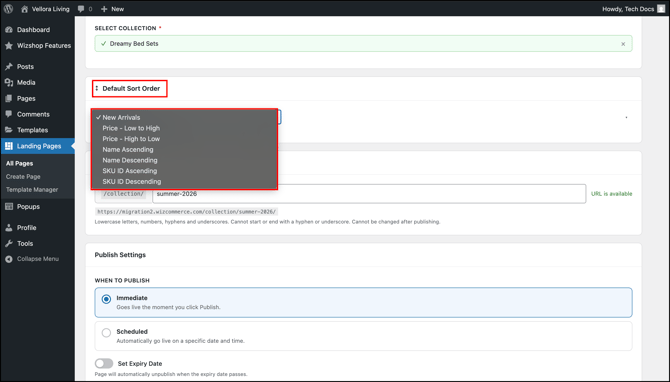Viewport: 670px width, 382px height.
Task: Click the Popups icon in sidebar
Action: pos(9,206)
